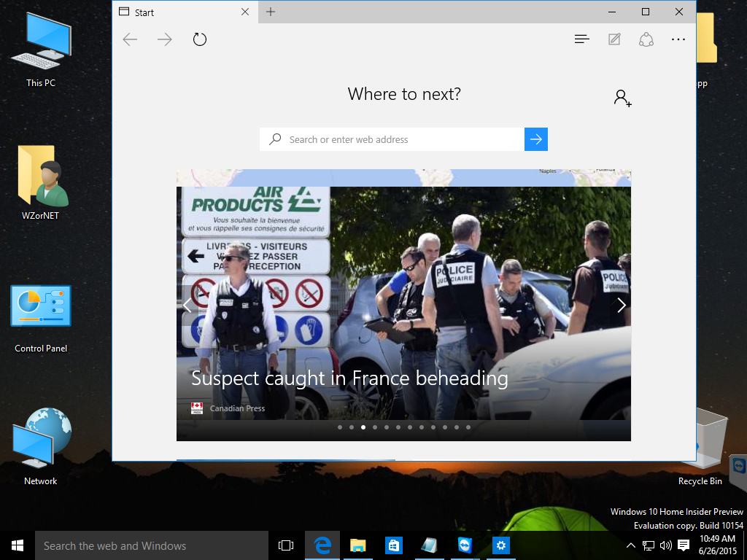747x560 pixels.
Task: Open the Settings gear on the taskbar
Action: (500, 545)
